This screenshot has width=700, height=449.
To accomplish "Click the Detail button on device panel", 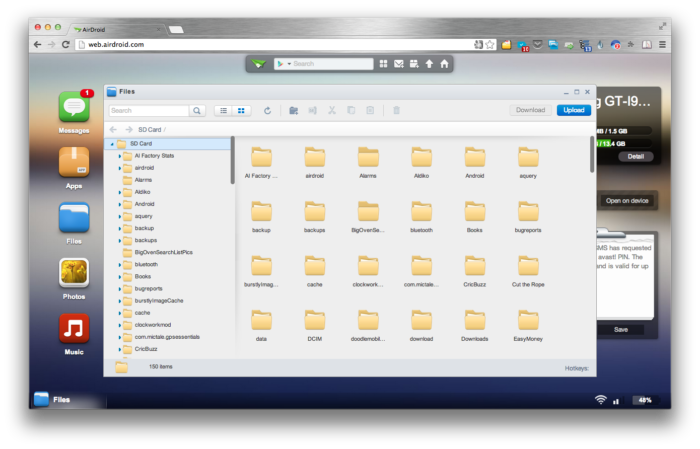I will point(635,156).
